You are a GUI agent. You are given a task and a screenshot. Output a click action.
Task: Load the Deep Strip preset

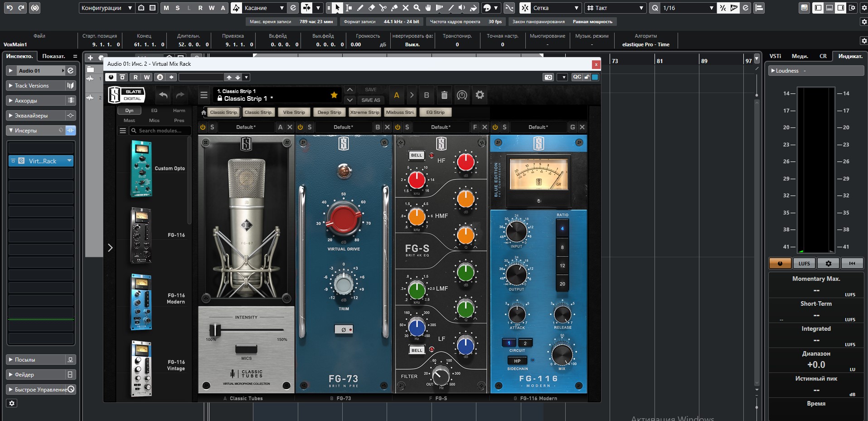click(329, 113)
